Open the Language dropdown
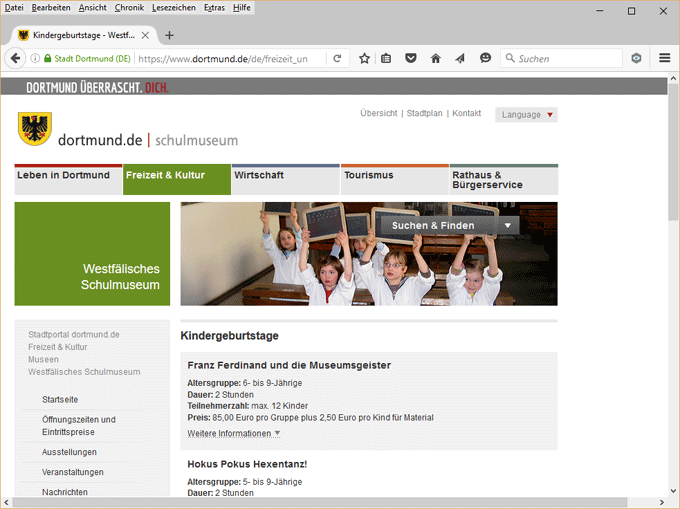The height and width of the screenshot is (509, 680). tap(526, 115)
